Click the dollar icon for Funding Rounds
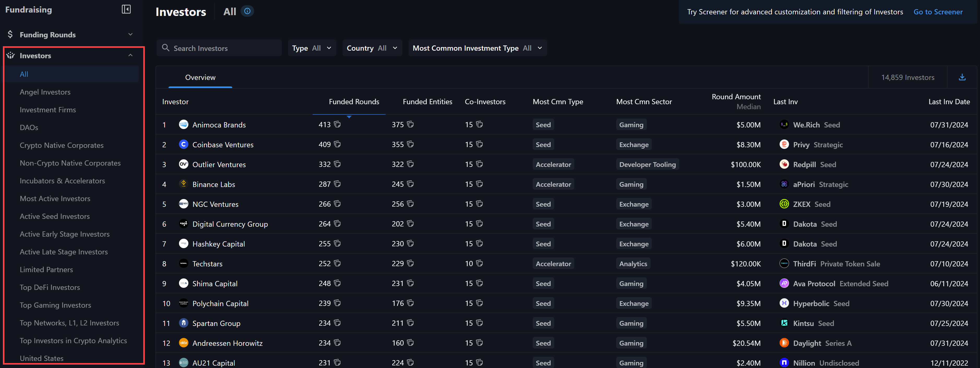Image resolution: width=980 pixels, height=368 pixels. pos(10,34)
